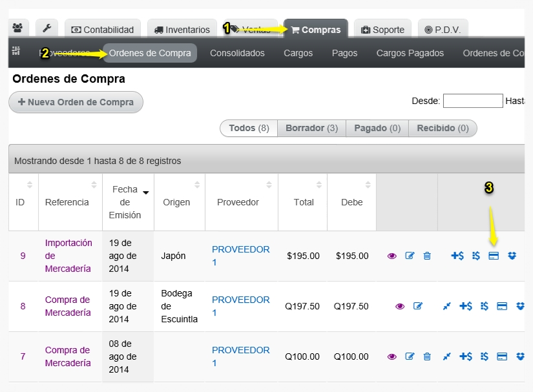Click the payment card icon for order 8
This screenshot has height=392, width=533.
(x=502, y=306)
